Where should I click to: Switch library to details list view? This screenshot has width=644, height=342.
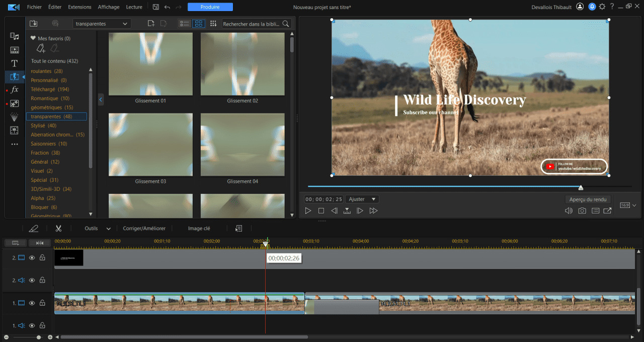(x=185, y=24)
